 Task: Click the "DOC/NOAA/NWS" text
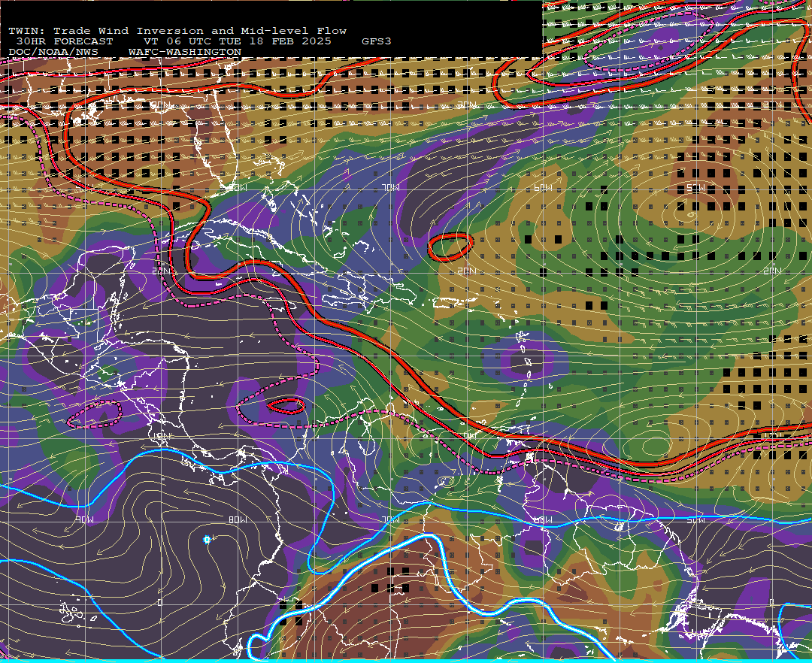click(53, 52)
